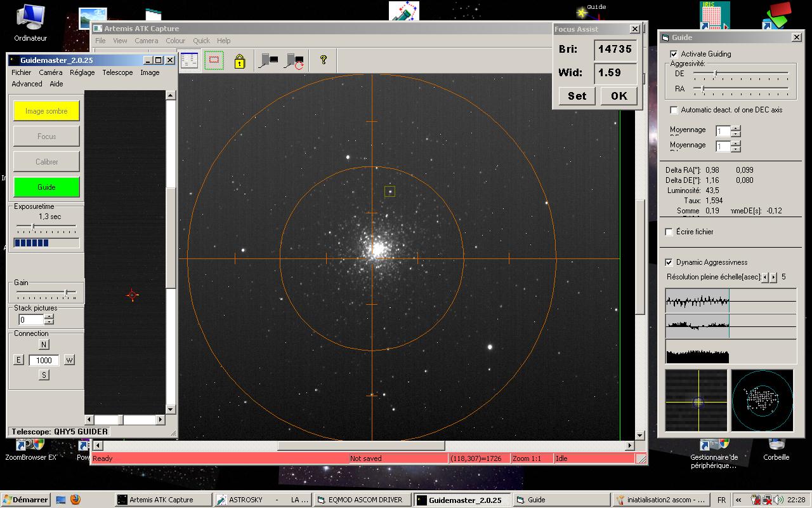Click the camera connect toolbar icon
This screenshot has height=508, width=812.
[x=269, y=61]
